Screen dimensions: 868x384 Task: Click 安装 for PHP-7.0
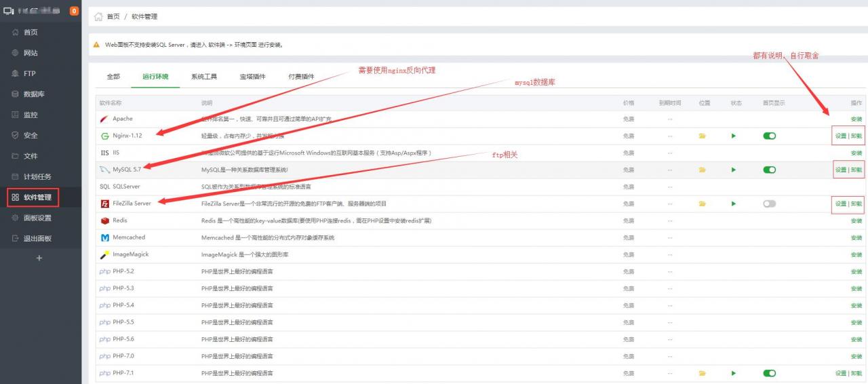pos(856,356)
